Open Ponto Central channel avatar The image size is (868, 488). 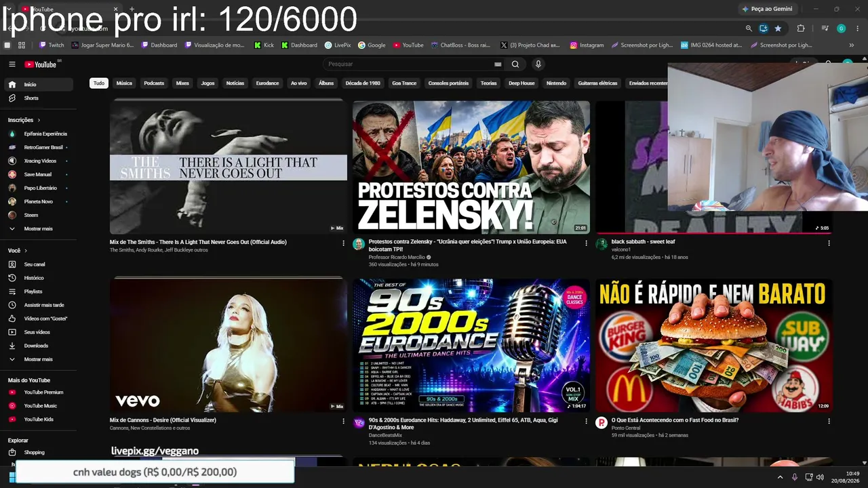click(601, 422)
